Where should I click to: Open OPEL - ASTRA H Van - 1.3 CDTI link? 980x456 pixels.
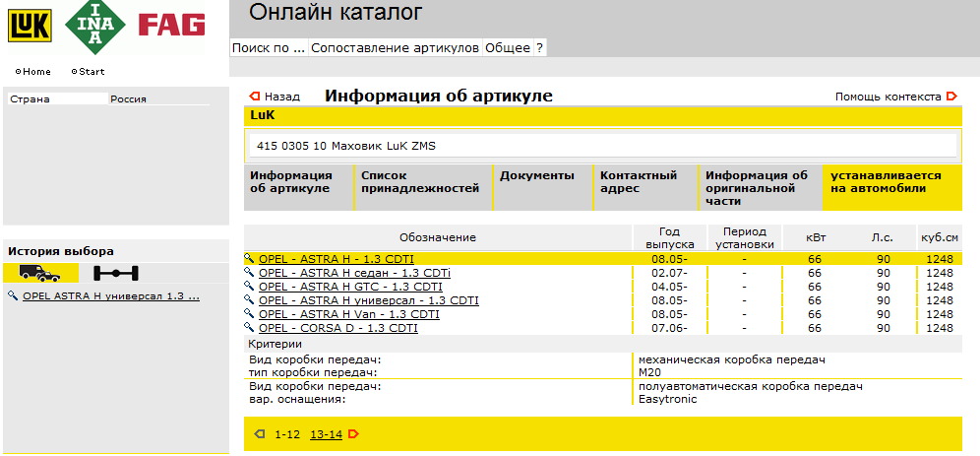pos(348,314)
